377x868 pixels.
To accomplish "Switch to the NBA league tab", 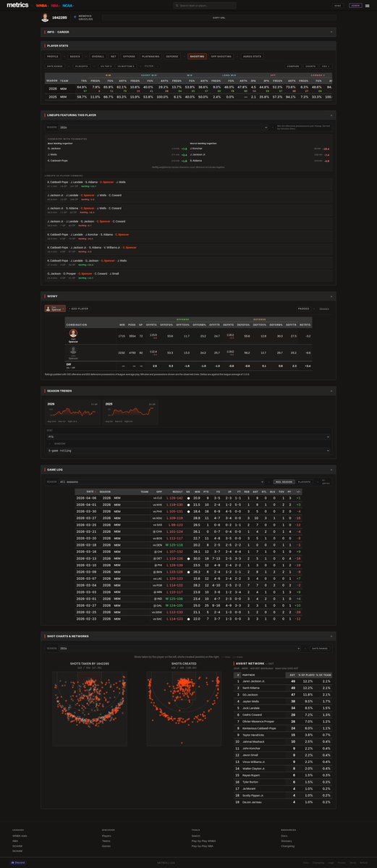I will tap(55, 6).
